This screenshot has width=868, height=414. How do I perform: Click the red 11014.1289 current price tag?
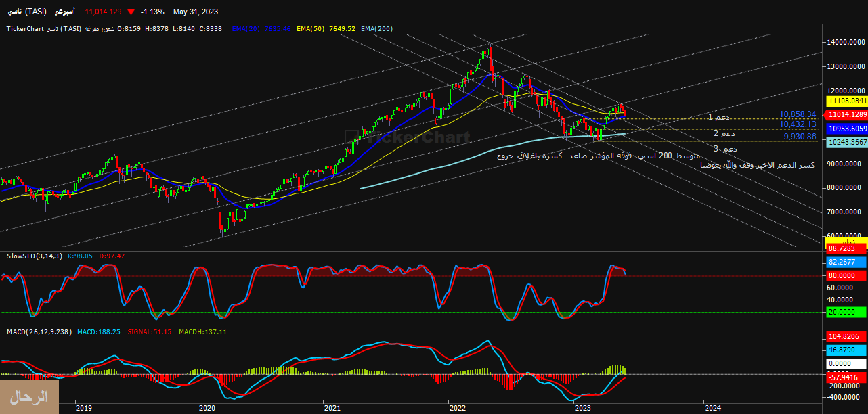pos(846,115)
